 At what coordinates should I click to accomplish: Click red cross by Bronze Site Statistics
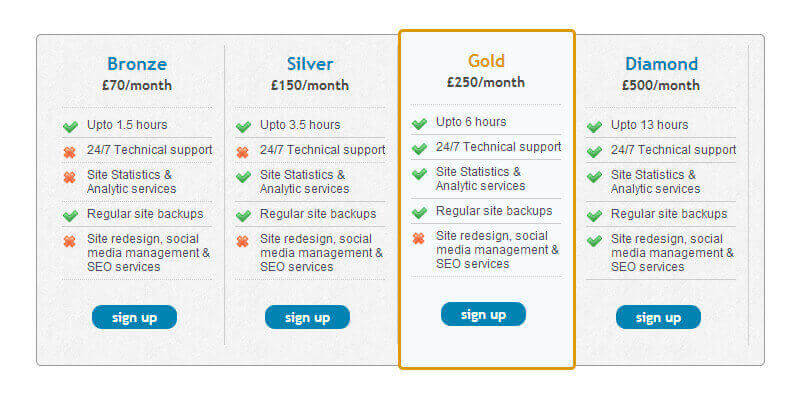[x=70, y=177]
